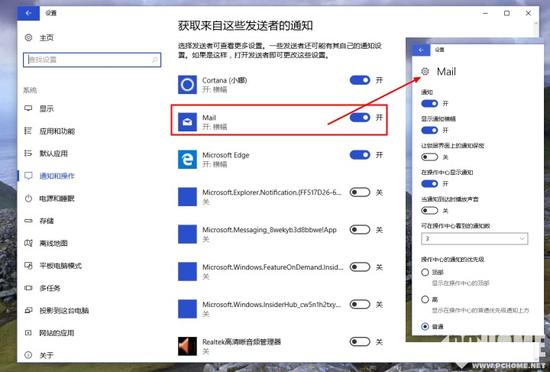Click the 投影到这台电脑 projection icon in sidebar
Screen dimensions: 550x372
click(x=28, y=310)
